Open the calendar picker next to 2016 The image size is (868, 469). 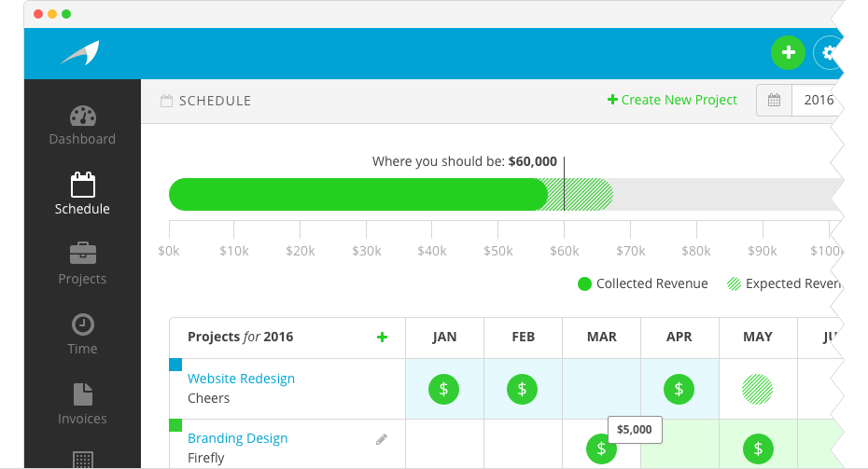point(774,100)
